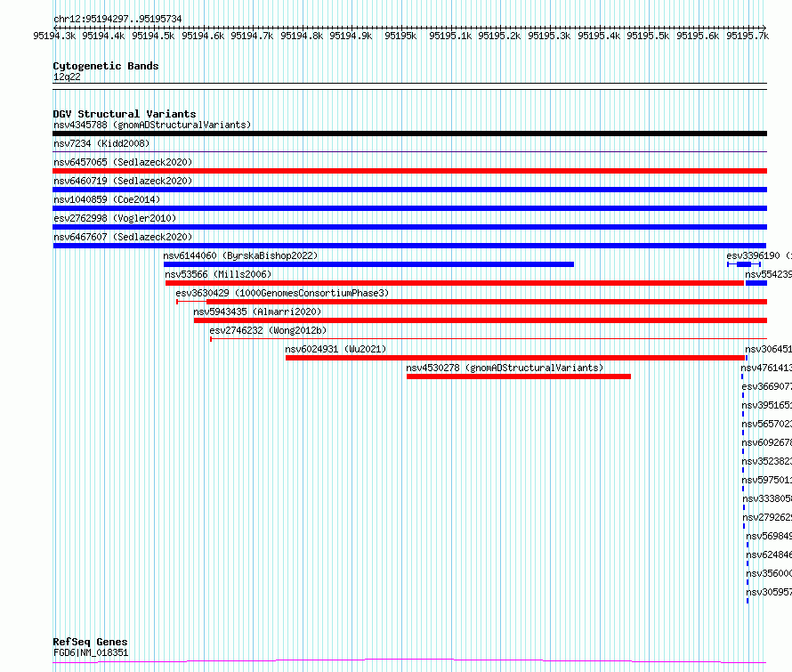This screenshot has height=672, width=792.
Task: Select the Cytogenetic Bands track title
Action: [x=106, y=66]
